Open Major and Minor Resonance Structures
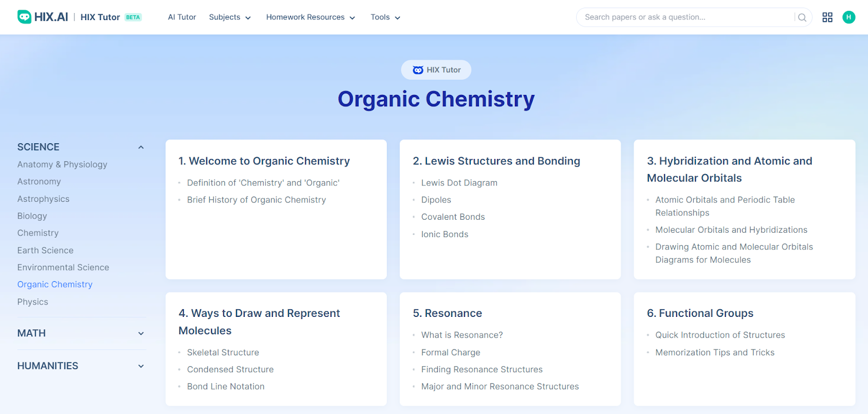The height and width of the screenshot is (414, 868). (500, 387)
